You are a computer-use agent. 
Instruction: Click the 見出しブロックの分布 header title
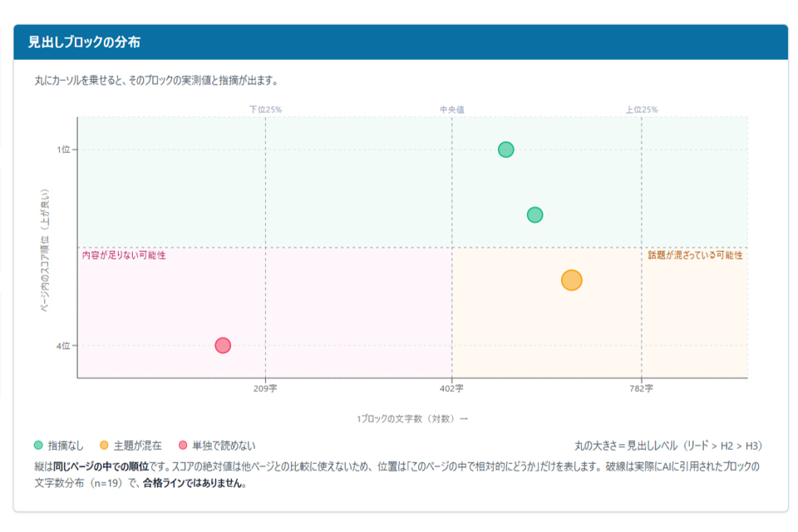[x=85, y=42]
